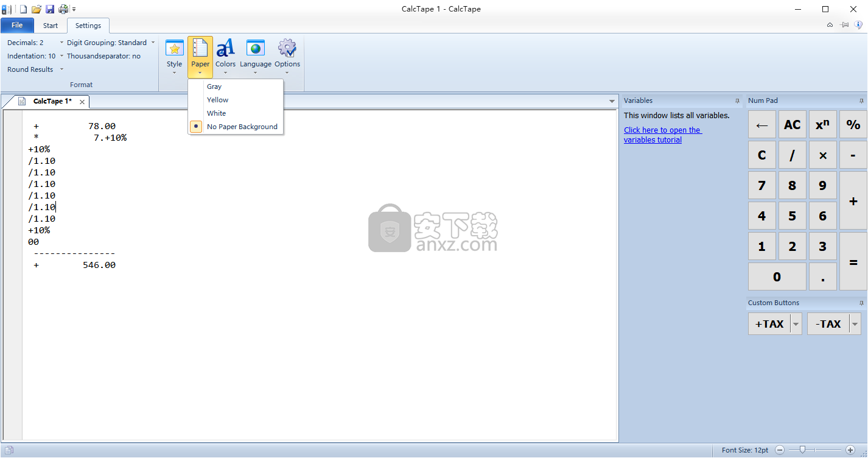The width and height of the screenshot is (868, 458).
Task: Click the 7 key on Num Pad
Action: point(761,185)
